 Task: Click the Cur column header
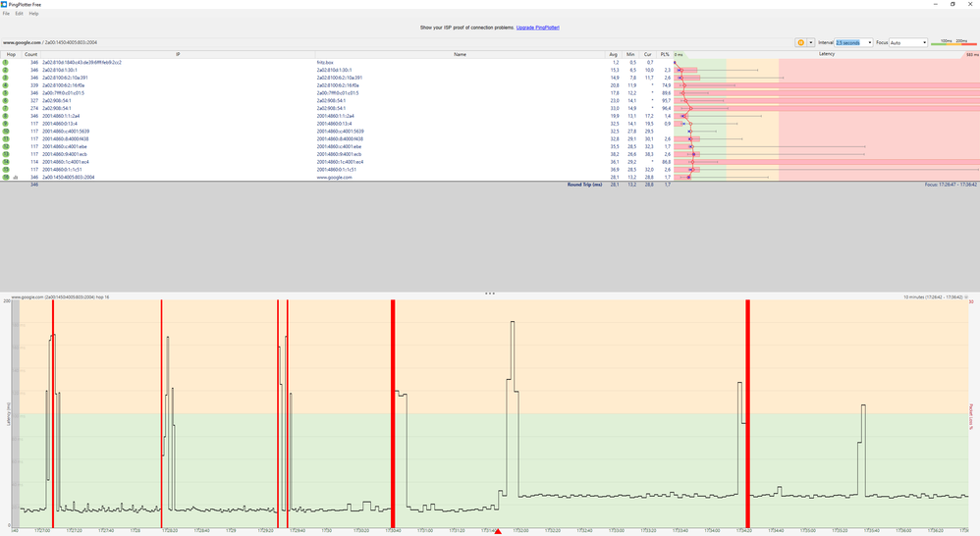point(647,54)
